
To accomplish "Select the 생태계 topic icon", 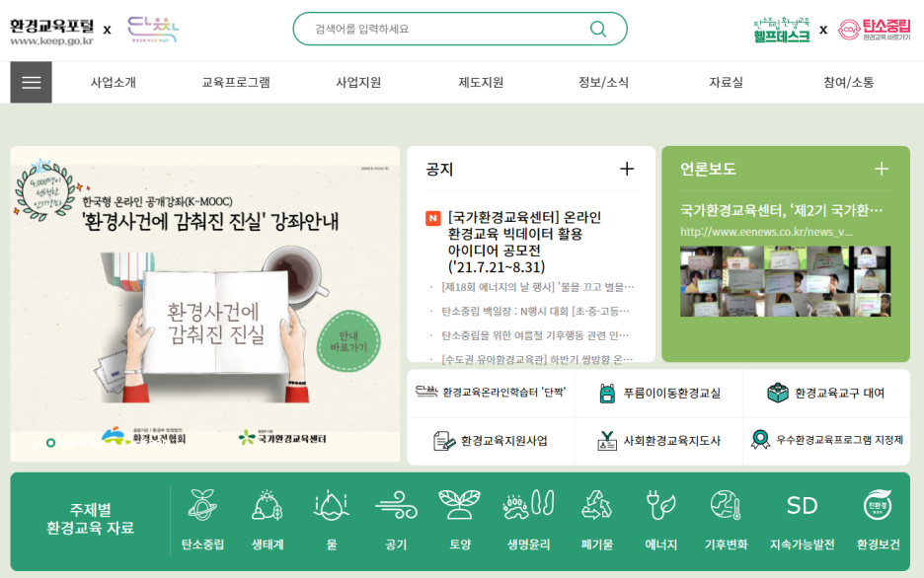I will [x=268, y=505].
